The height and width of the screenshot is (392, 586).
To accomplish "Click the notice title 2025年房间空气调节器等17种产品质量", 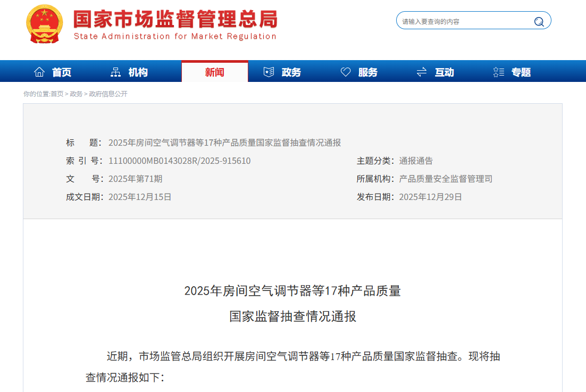I will 293,291.
